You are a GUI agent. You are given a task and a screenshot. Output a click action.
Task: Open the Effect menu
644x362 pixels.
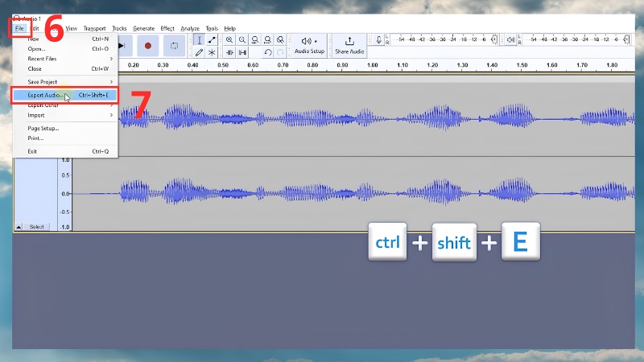(167, 28)
